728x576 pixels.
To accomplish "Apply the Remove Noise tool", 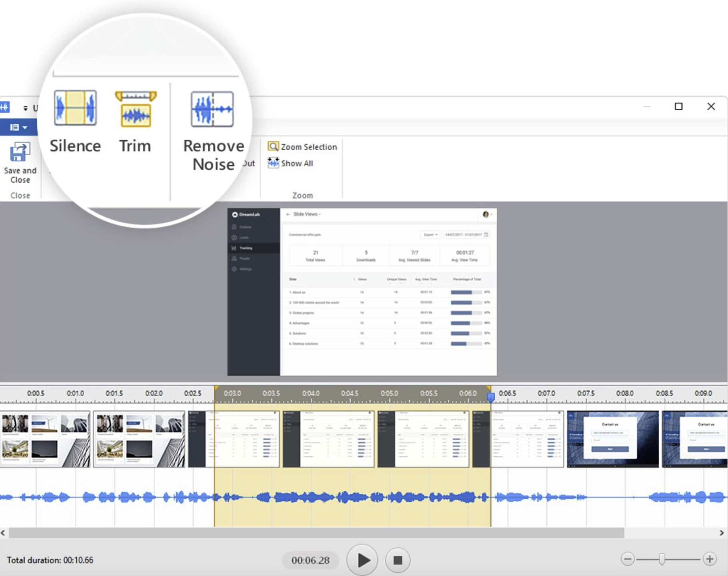I will (x=212, y=109).
